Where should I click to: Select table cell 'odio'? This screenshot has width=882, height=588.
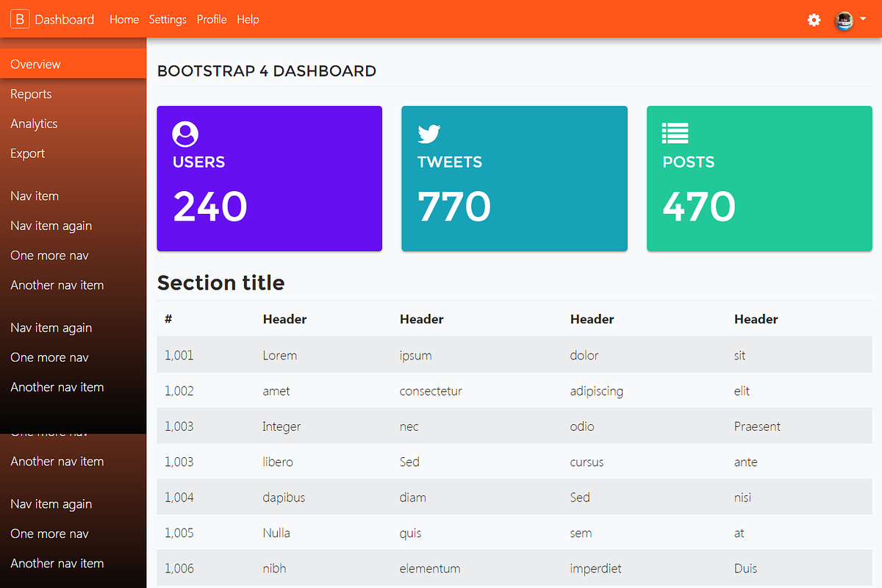click(x=582, y=426)
